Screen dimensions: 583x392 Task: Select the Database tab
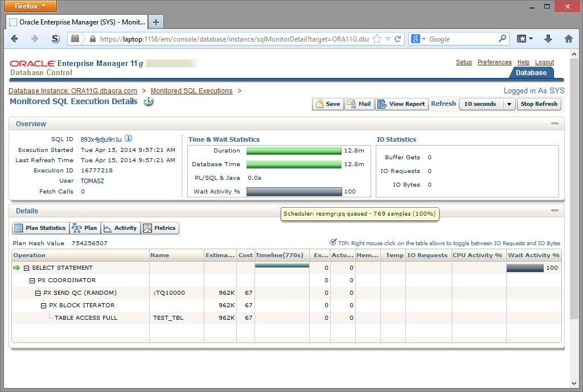tap(531, 72)
